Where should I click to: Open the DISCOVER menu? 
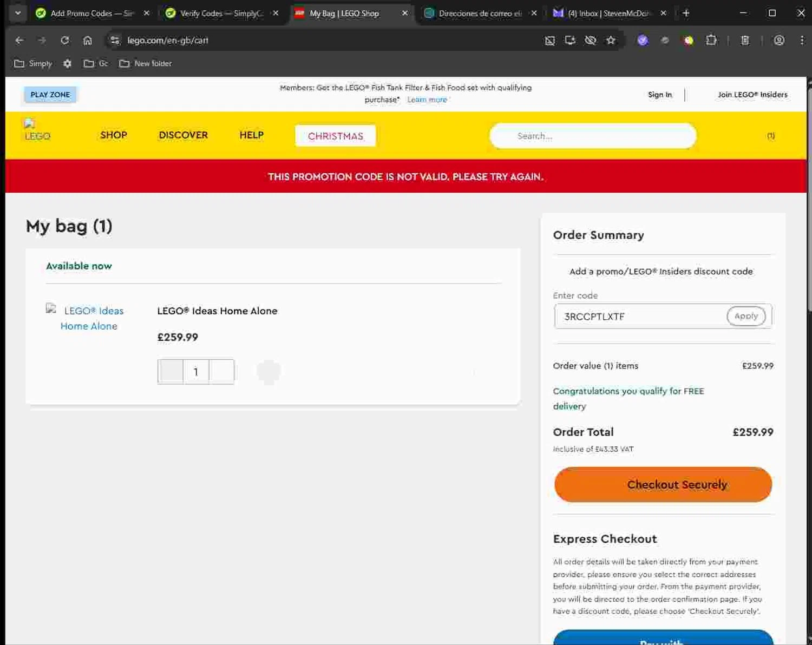point(184,135)
